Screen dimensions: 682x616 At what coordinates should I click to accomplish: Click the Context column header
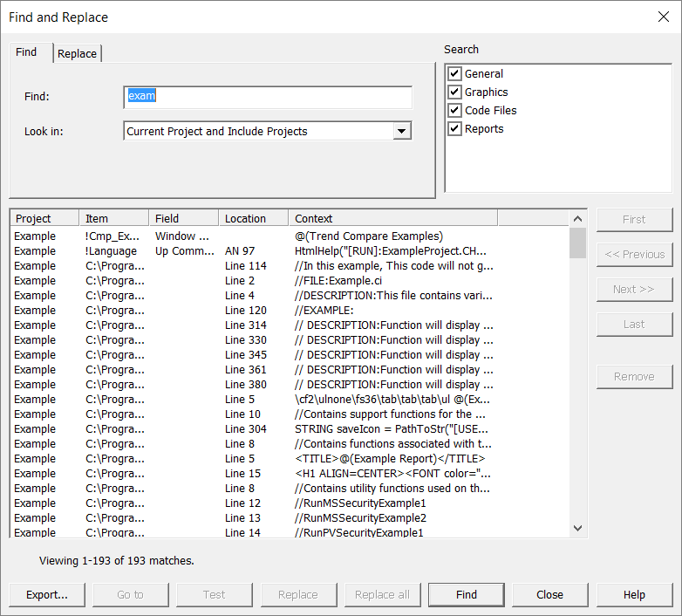pos(392,219)
